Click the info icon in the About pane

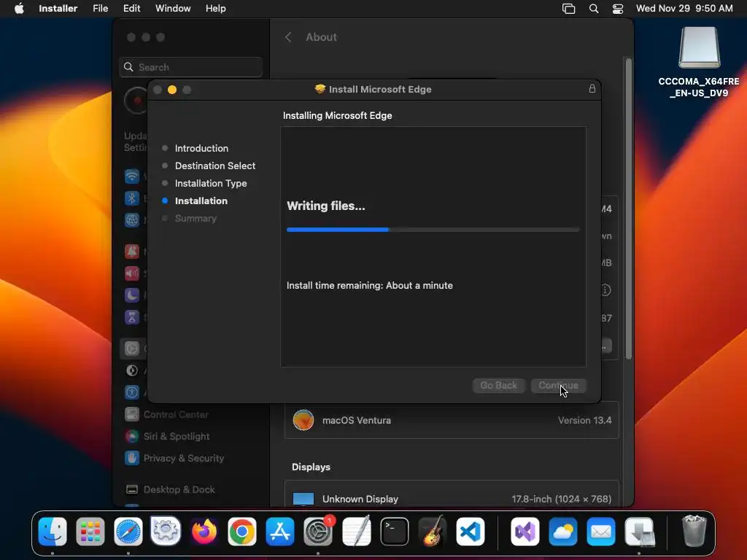(x=605, y=290)
